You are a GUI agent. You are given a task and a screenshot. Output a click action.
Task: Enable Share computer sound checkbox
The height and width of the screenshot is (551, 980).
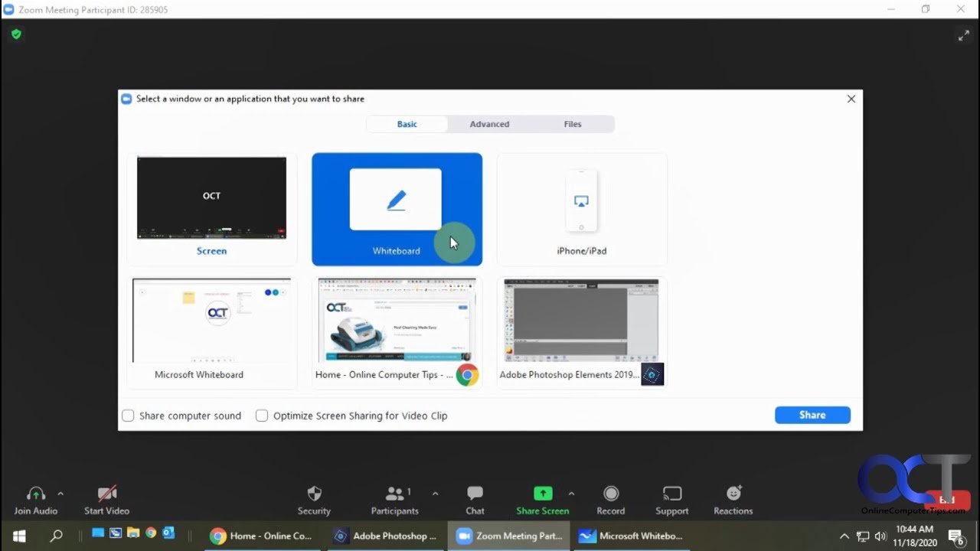tap(128, 416)
